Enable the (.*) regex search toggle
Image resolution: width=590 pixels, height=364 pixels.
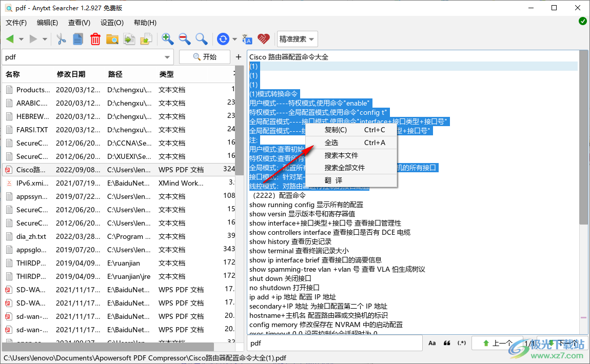click(x=461, y=342)
